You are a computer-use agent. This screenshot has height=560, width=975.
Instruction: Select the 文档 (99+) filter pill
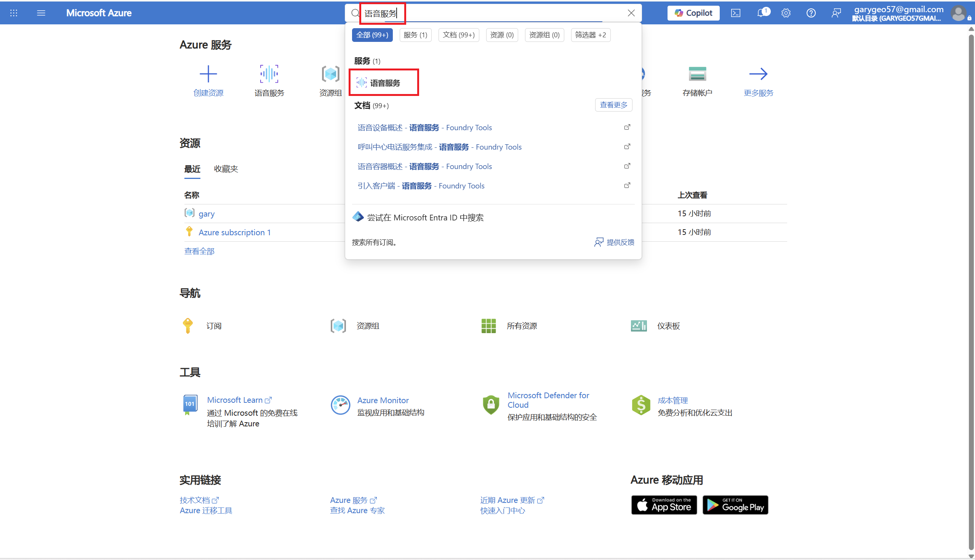(458, 35)
